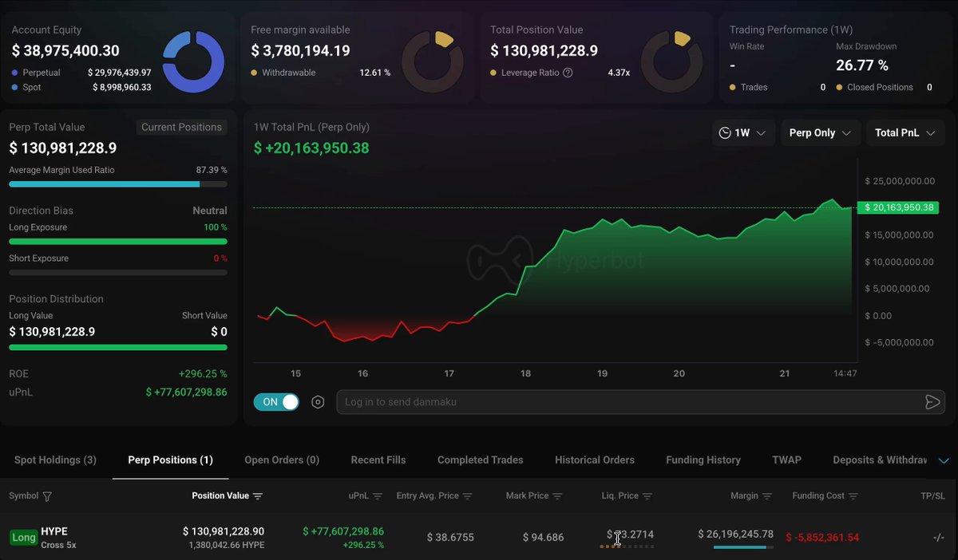Click the free margin $ 3,780,194.19
958x560 pixels.
[300, 51]
